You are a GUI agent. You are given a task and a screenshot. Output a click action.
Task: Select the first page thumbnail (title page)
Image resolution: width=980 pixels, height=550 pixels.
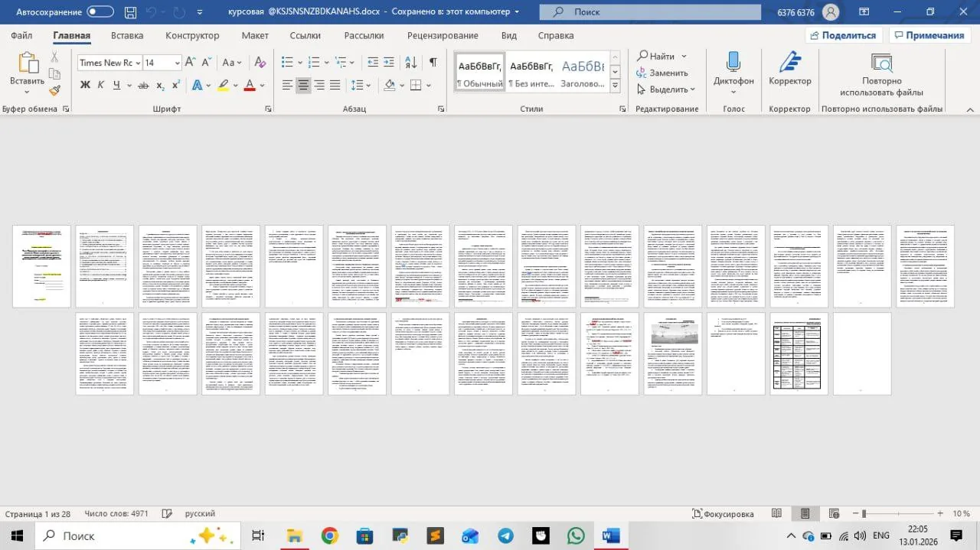tap(41, 266)
